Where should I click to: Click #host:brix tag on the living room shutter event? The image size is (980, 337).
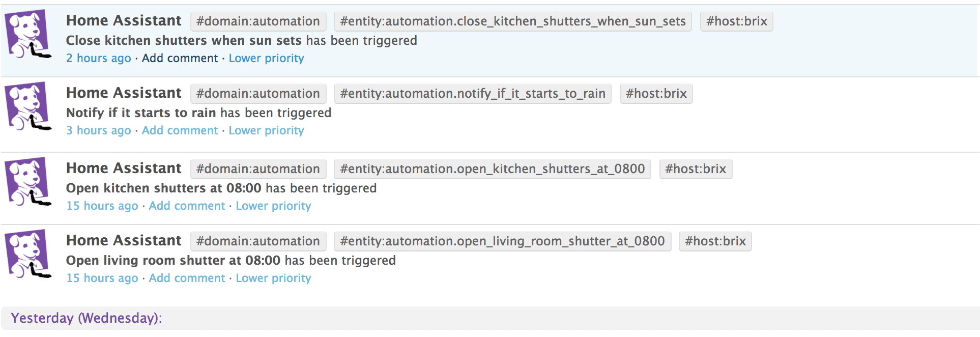pyautogui.click(x=715, y=241)
